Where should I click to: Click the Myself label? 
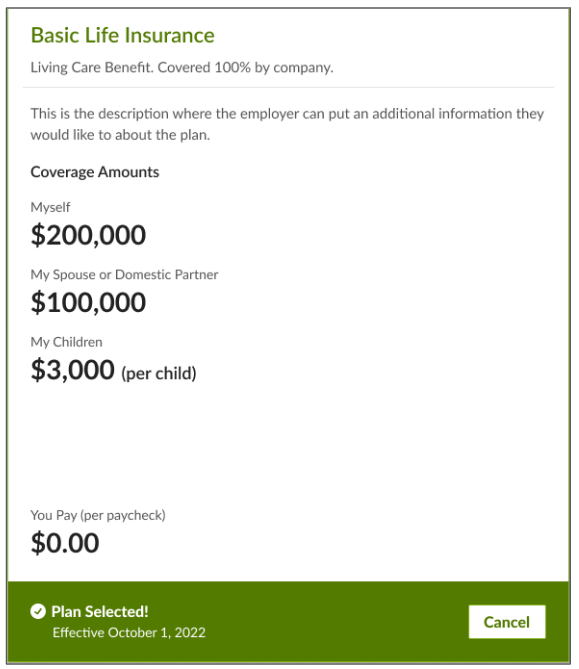pos(50,207)
